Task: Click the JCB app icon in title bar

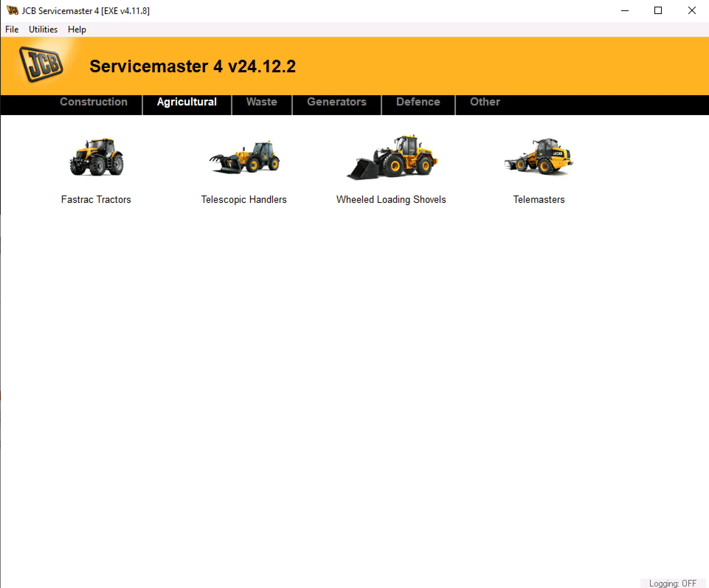Action: (x=12, y=10)
